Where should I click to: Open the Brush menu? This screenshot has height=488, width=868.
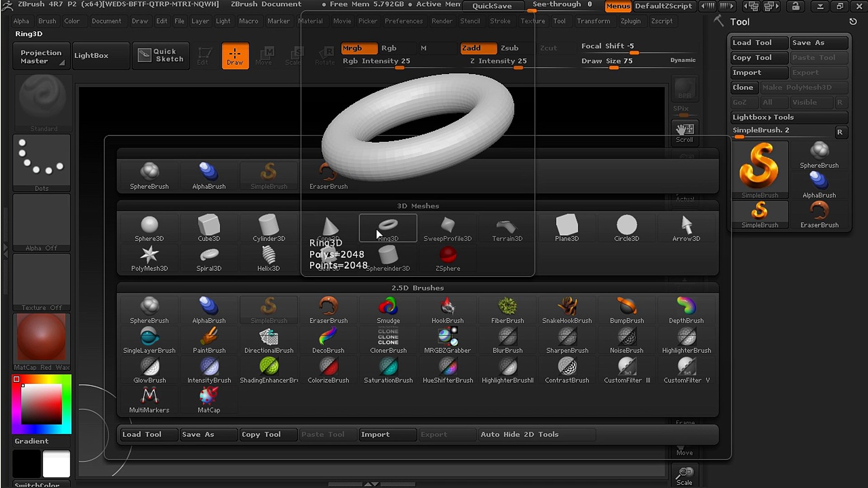[x=47, y=21]
